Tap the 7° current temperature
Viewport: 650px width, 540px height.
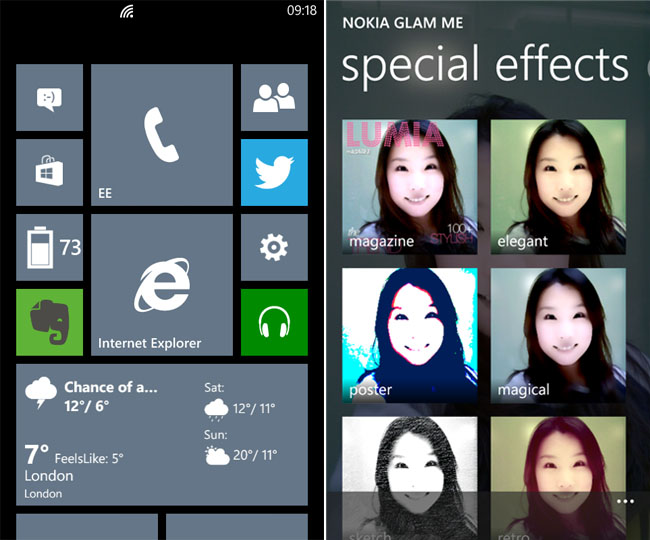36,455
